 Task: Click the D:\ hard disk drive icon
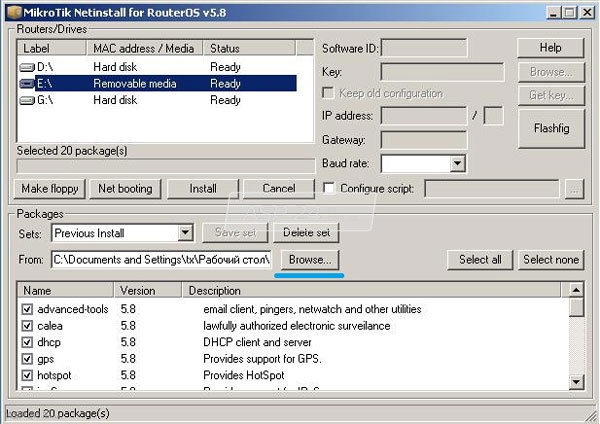point(27,68)
